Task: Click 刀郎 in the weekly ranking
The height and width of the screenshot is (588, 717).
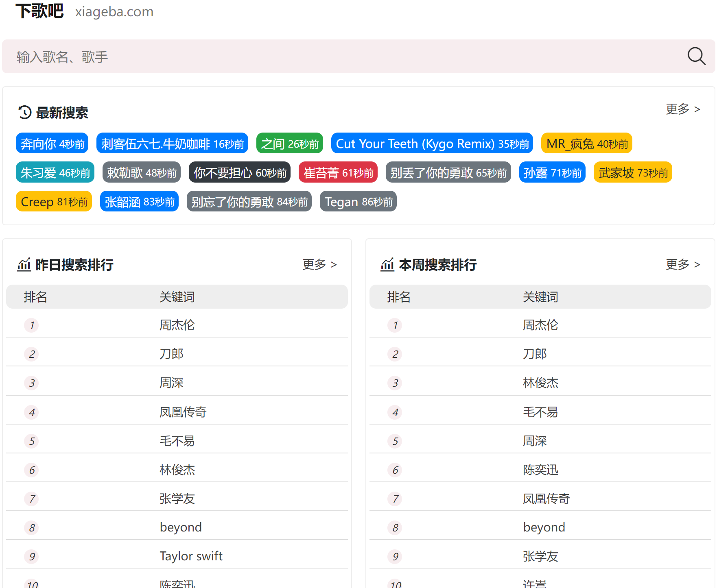Action: (535, 354)
